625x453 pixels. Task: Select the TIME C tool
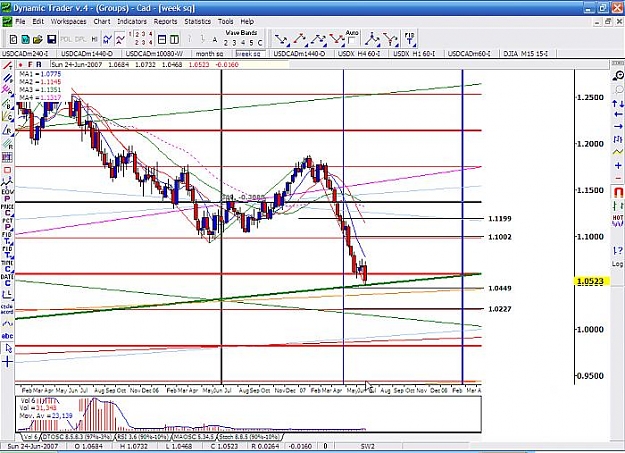(x=7, y=266)
